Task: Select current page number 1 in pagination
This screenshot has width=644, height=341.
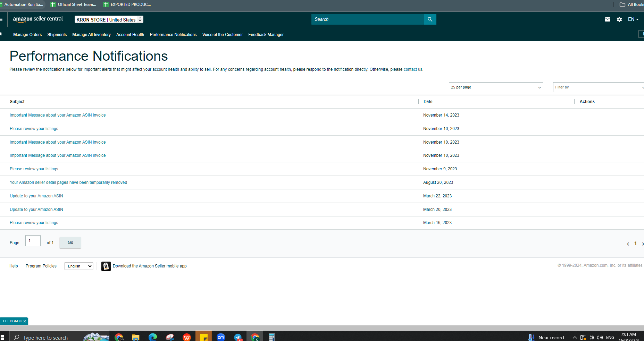Action: coord(635,244)
